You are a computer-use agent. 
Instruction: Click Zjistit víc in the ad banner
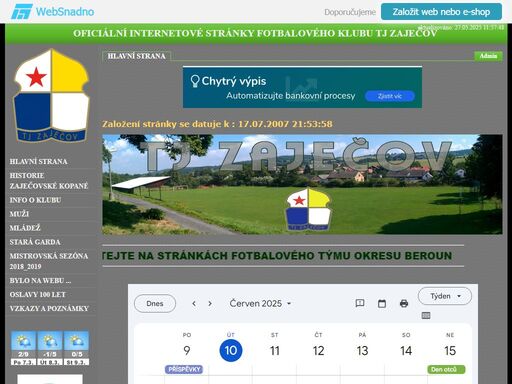(390, 96)
